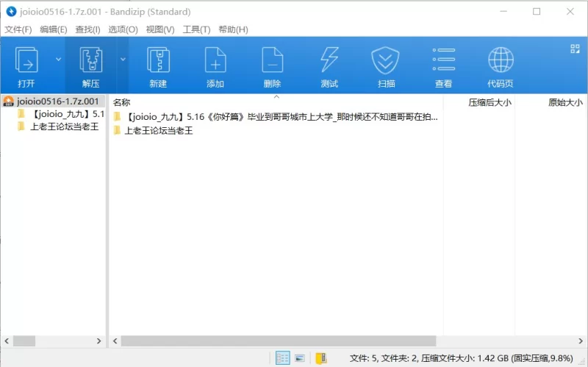Maximize the Bandizip window
This screenshot has height=367, width=588.
pyautogui.click(x=537, y=12)
